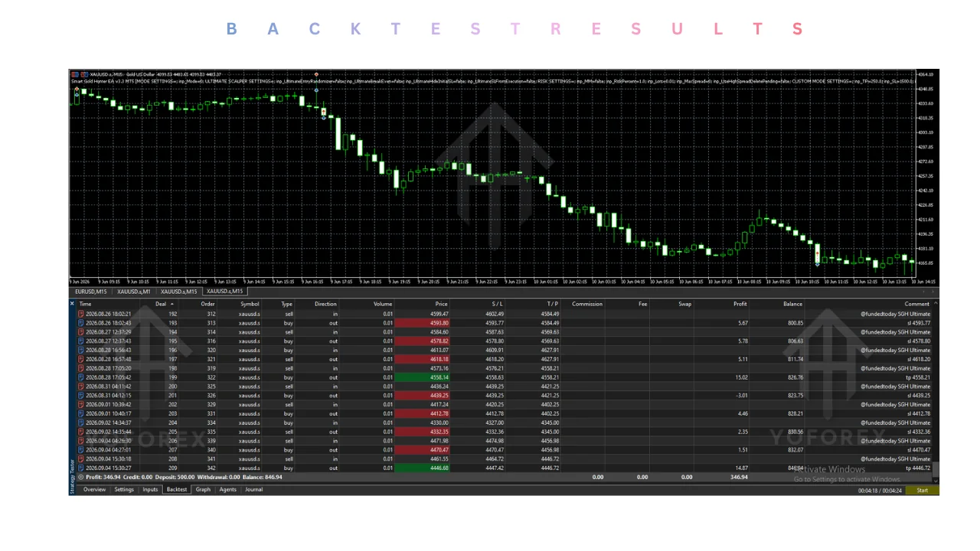Select the Backtest tab
Viewport: 980px width, 551px height.
click(x=177, y=490)
